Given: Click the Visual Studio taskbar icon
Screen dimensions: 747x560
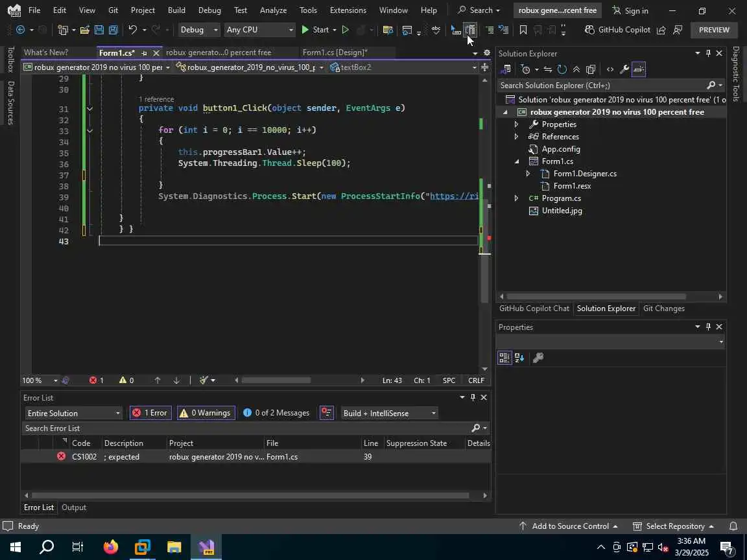Looking at the screenshot, I should 206,546.
